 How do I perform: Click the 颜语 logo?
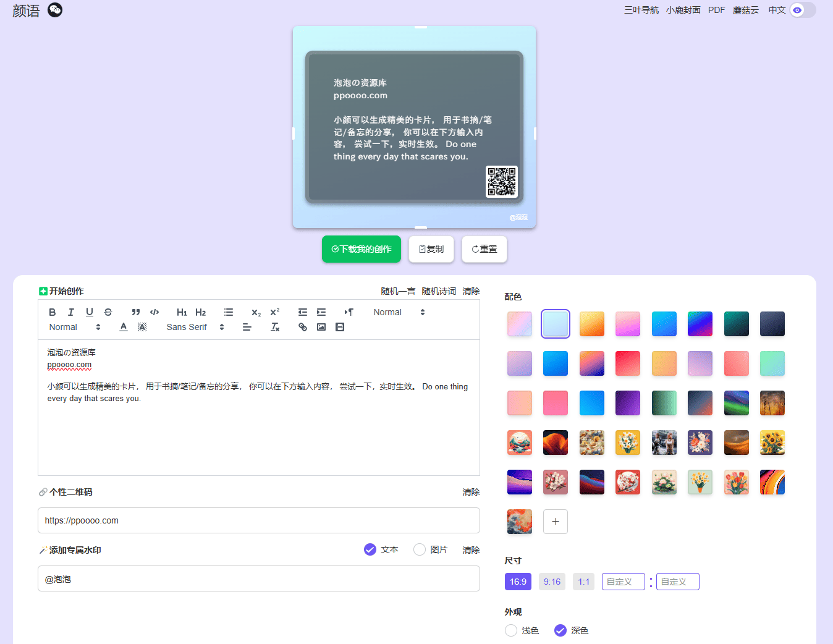[26, 11]
